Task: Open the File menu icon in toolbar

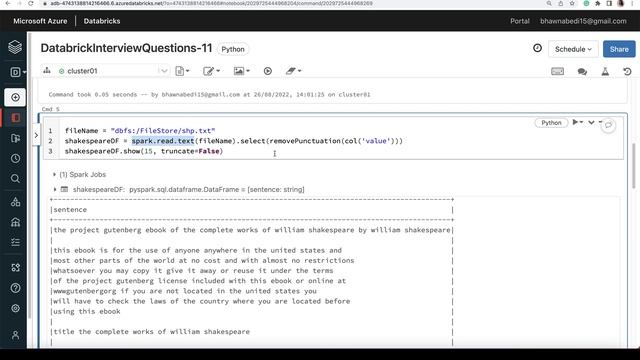Action: coord(182,71)
